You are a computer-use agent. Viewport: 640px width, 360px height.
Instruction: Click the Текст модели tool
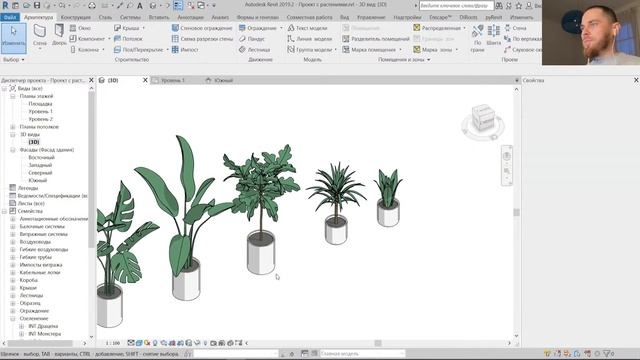click(307, 28)
